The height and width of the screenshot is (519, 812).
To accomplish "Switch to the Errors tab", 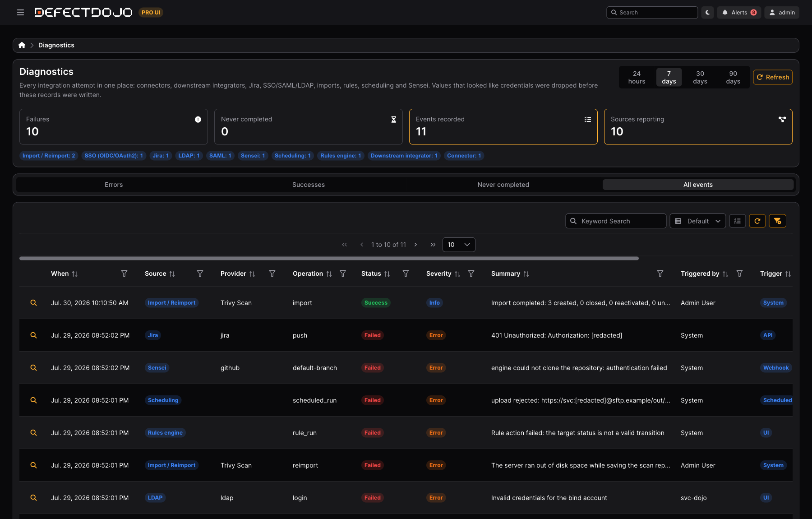I will [114, 185].
